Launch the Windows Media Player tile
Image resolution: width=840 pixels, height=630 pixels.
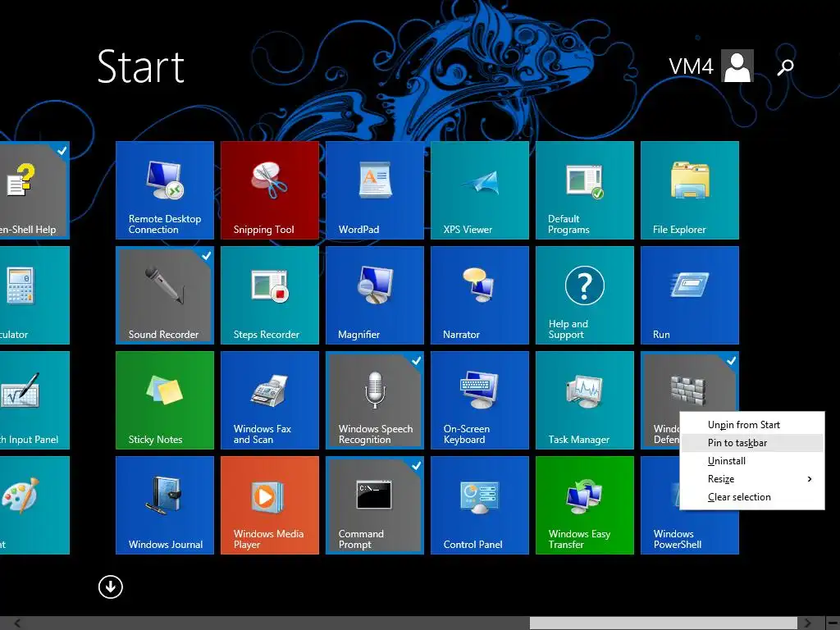point(269,505)
